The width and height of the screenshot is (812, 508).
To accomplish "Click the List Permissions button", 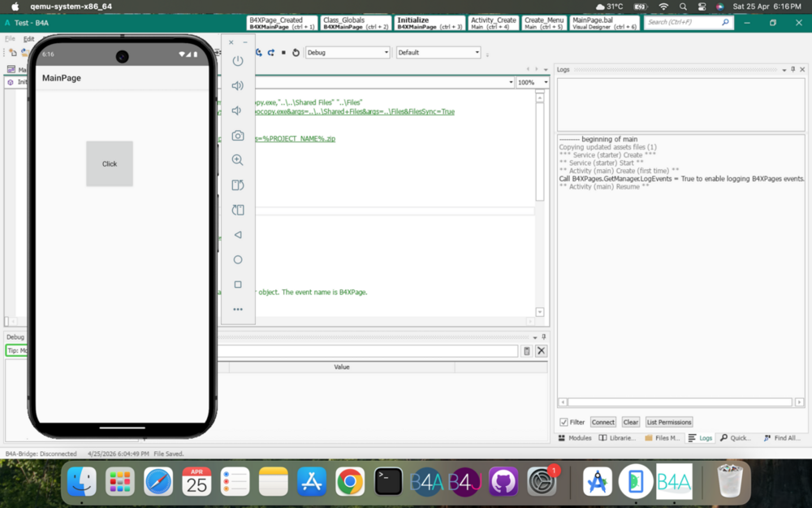I will pos(668,421).
